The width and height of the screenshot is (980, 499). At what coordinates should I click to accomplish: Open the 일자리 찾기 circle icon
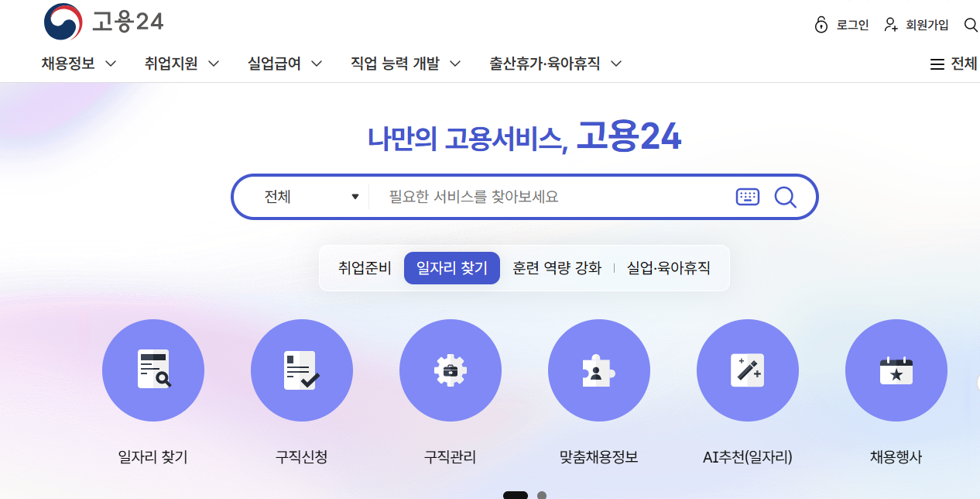[x=153, y=370]
